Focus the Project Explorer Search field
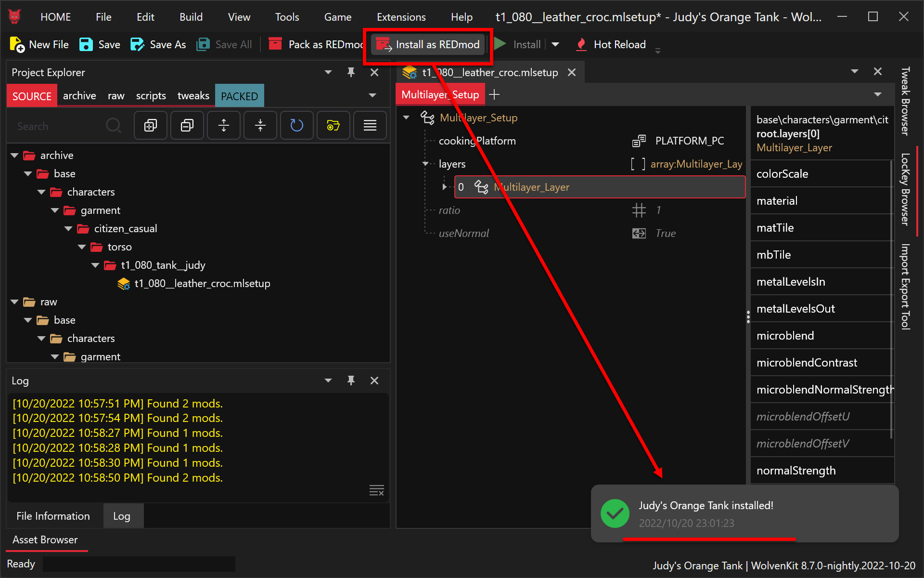Viewport: 924px width, 578px height. pos(58,126)
